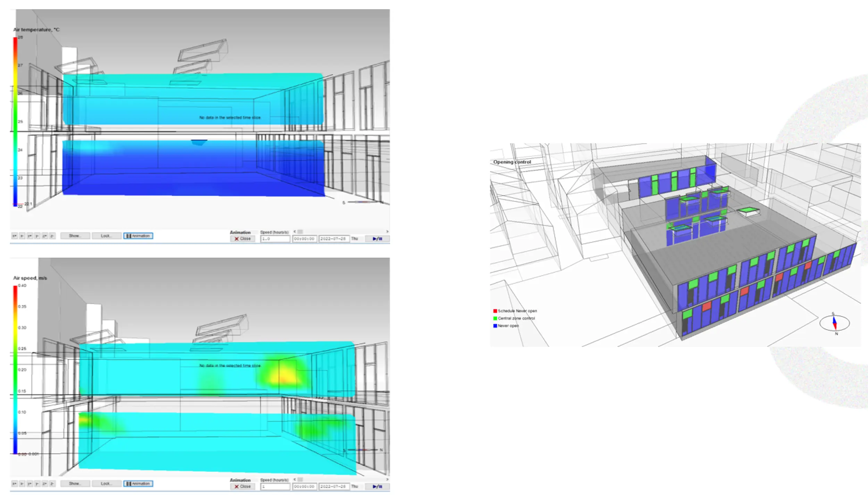Image resolution: width=868 pixels, height=498 pixels.
Task: Click y+ view button in temperature panel
Action: (x=30, y=236)
